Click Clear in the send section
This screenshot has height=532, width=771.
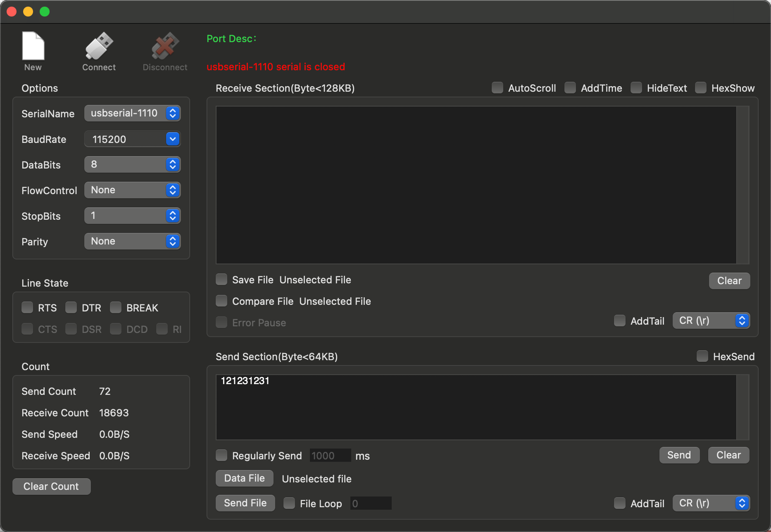point(728,455)
